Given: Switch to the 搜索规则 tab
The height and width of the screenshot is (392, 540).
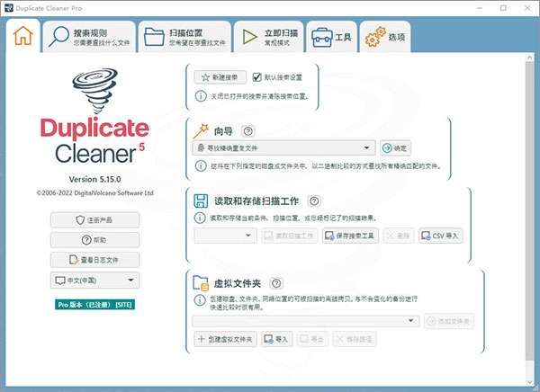Looking at the screenshot, I should [x=89, y=37].
